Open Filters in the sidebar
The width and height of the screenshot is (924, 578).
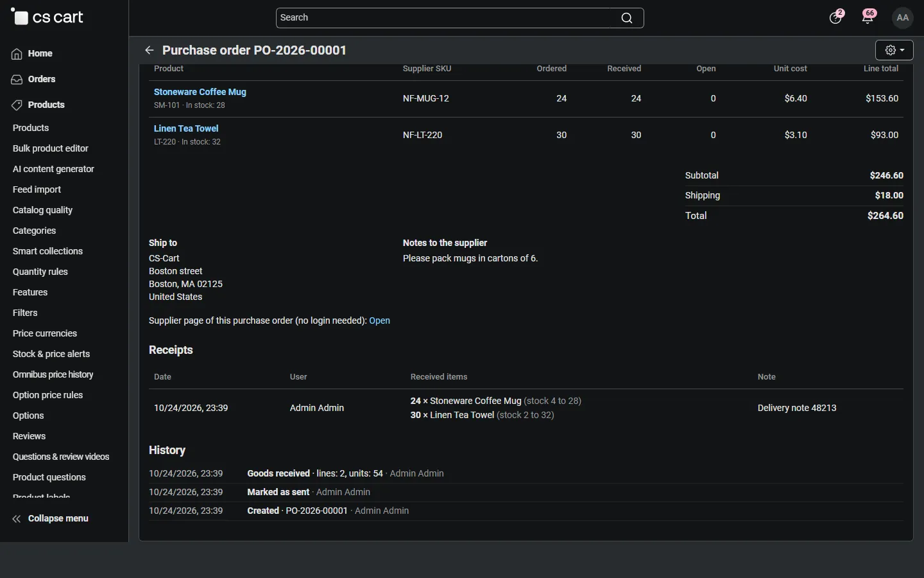(25, 313)
